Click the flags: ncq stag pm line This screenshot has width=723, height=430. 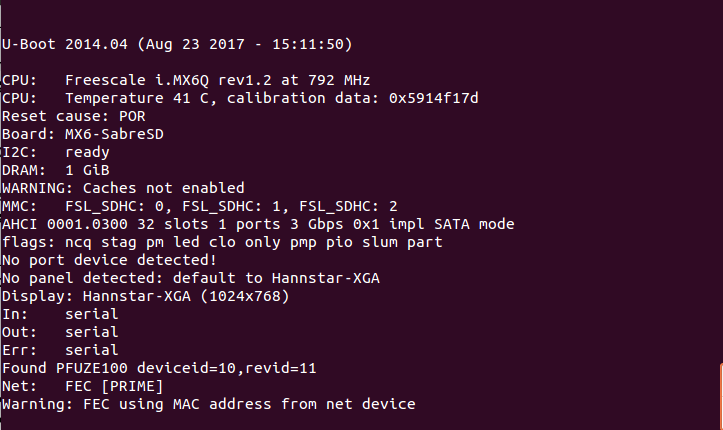pos(221,241)
